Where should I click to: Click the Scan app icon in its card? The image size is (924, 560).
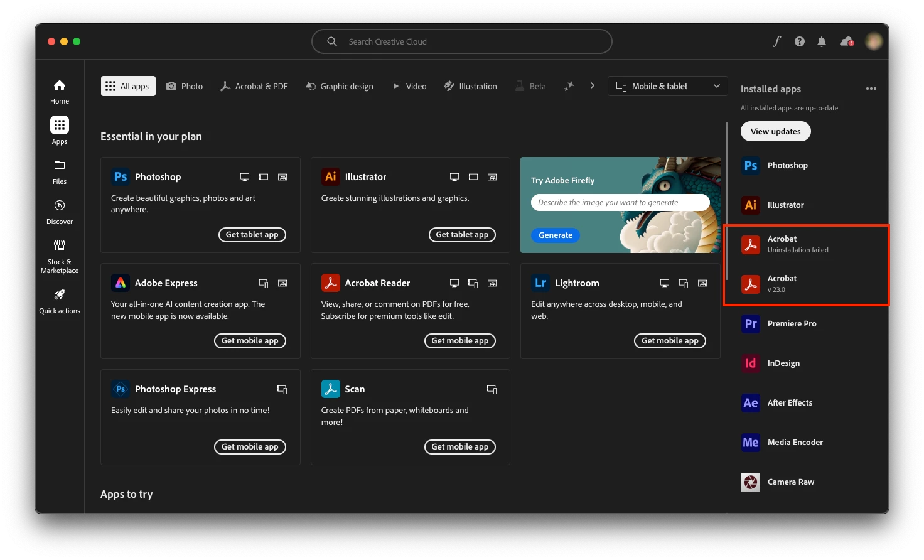pyautogui.click(x=331, y=389)
